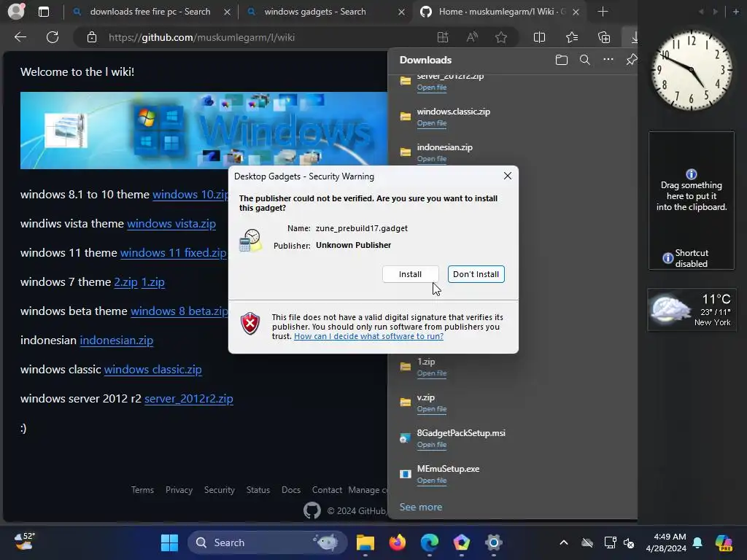This screenshot has width=747, height=560.
Task: Open file link under 1.zip
Action: (432, 373)
